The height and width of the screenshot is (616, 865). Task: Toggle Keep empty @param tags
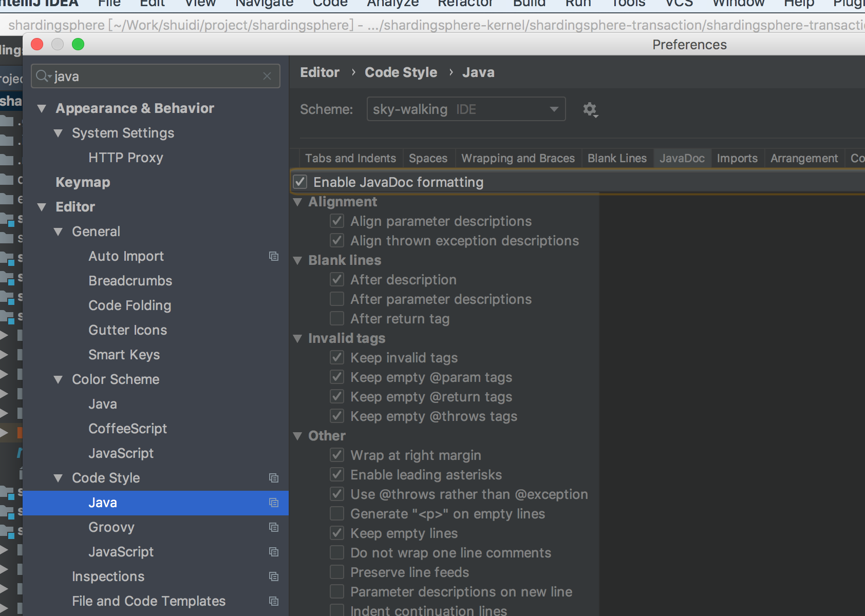(337, 377)
